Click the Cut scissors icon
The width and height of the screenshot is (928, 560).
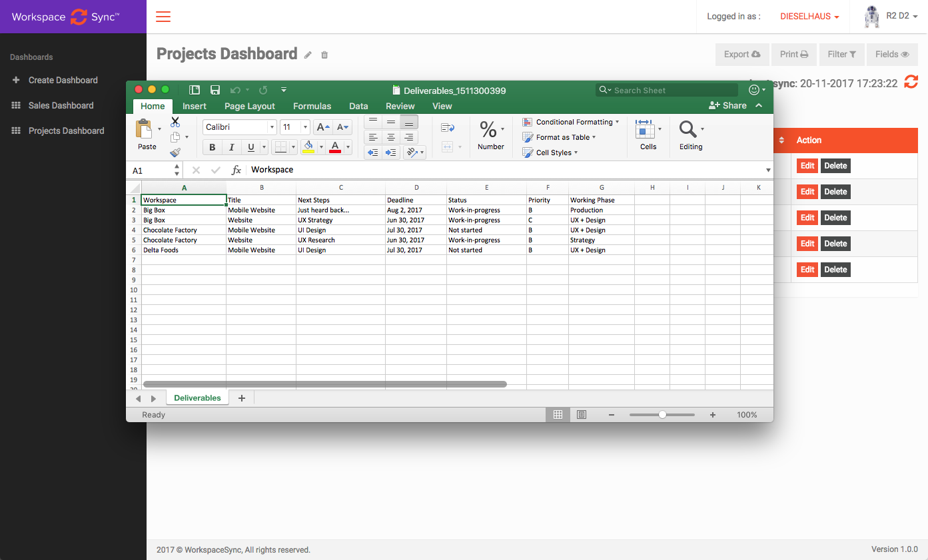175,122
